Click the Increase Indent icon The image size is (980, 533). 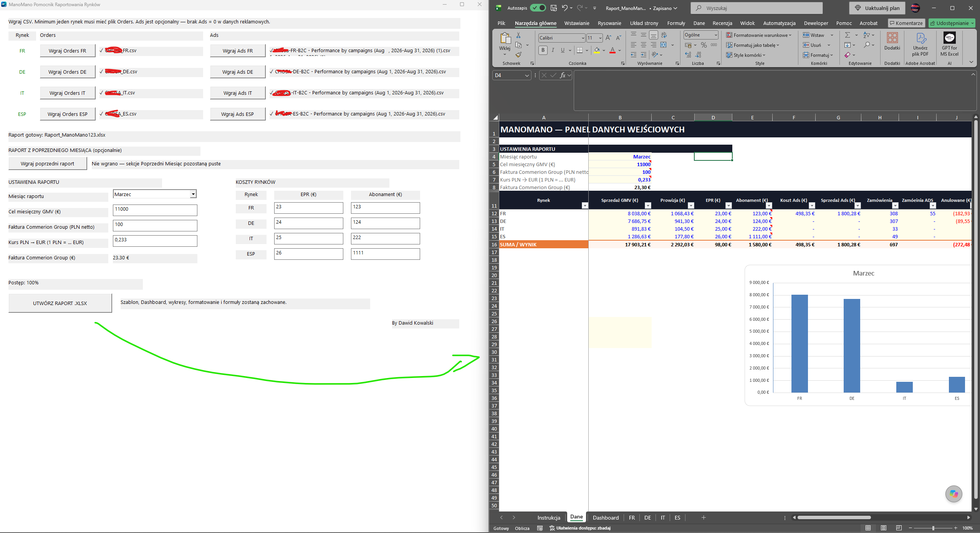tap(643, 55)
